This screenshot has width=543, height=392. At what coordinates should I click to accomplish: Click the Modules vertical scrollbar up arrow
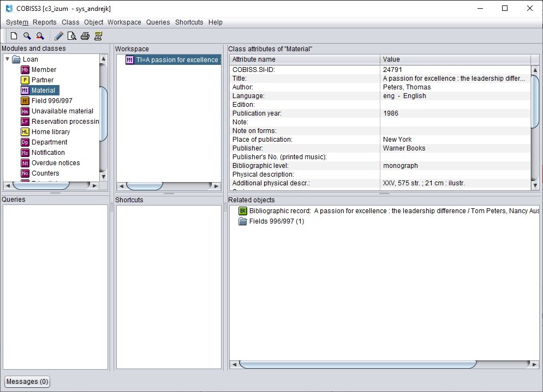point(103,58)
